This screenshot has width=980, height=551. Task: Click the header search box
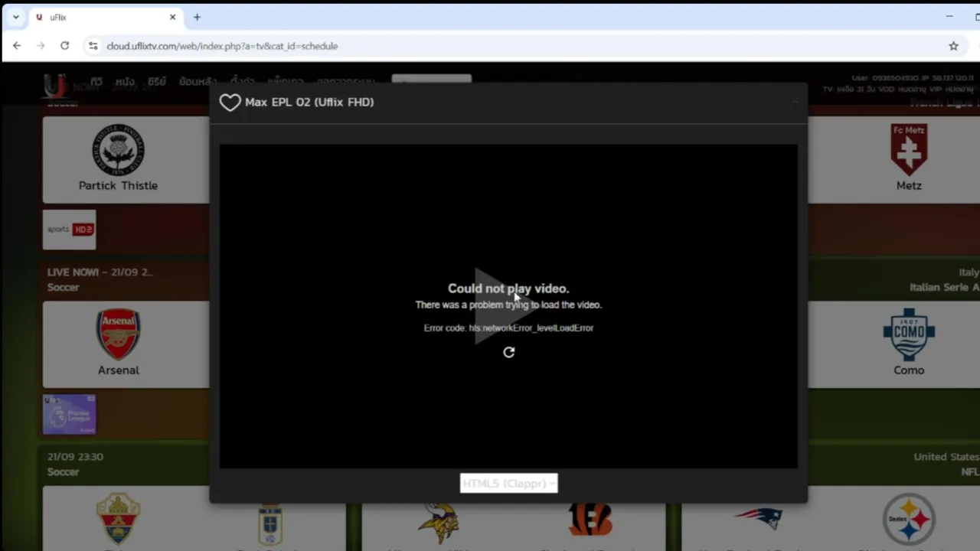[x=431, y=80]
